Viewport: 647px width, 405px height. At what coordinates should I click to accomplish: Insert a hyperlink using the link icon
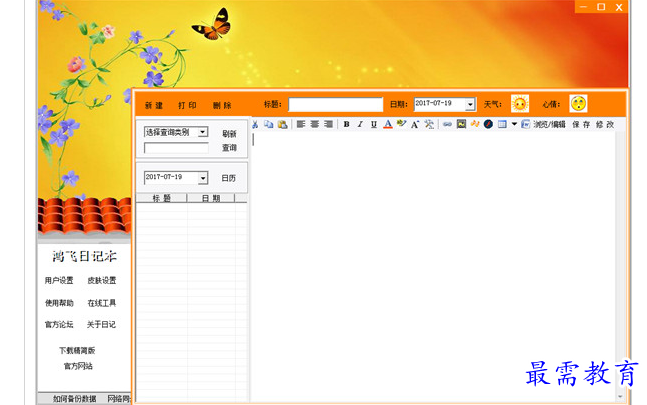pyautogui.click(x=447, y=125)
